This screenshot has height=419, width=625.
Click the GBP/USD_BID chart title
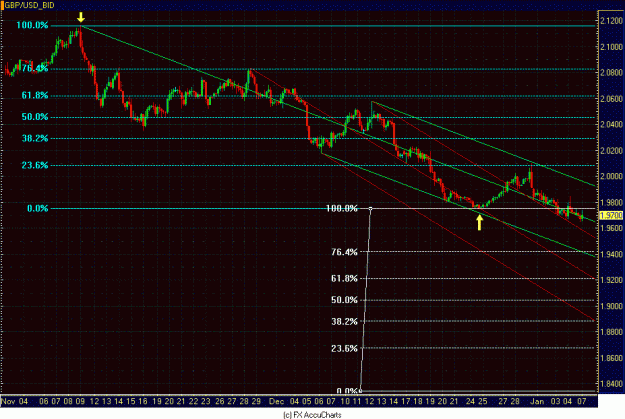29,5
